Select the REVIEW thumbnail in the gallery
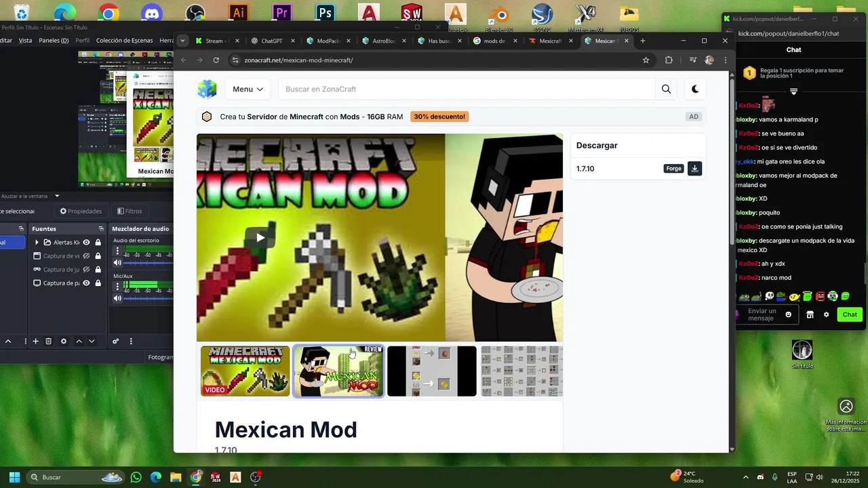Image resolution: width=868 pixels, height=488 pixels. coord(338,371)
